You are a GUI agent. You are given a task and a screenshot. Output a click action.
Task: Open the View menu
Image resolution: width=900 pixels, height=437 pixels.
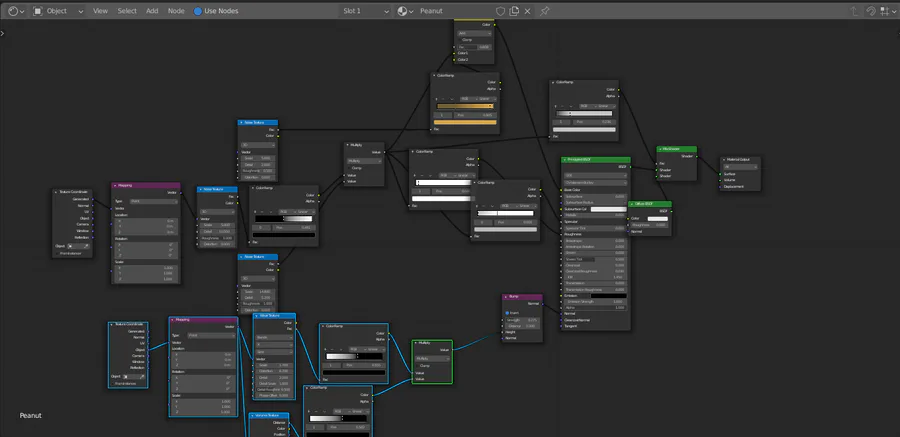[x=100, y=11]
